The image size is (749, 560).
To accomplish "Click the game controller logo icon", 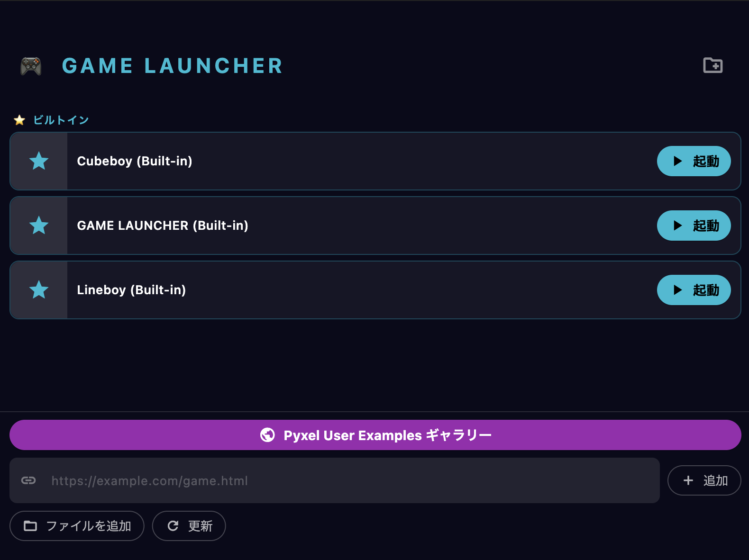I will click(x=31, y=66).
